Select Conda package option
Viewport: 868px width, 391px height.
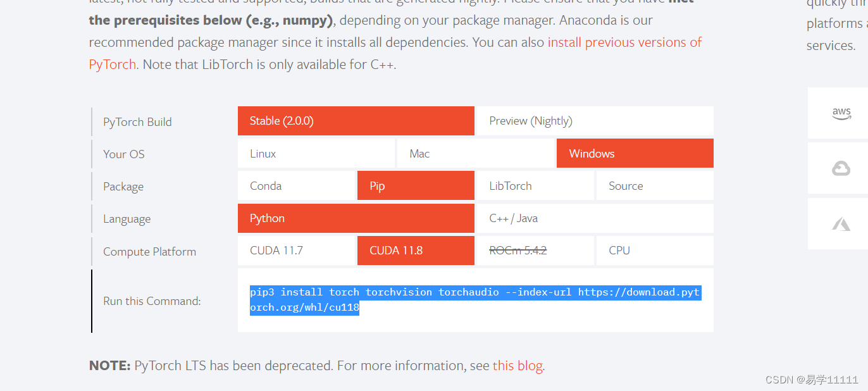click(297, 186)
